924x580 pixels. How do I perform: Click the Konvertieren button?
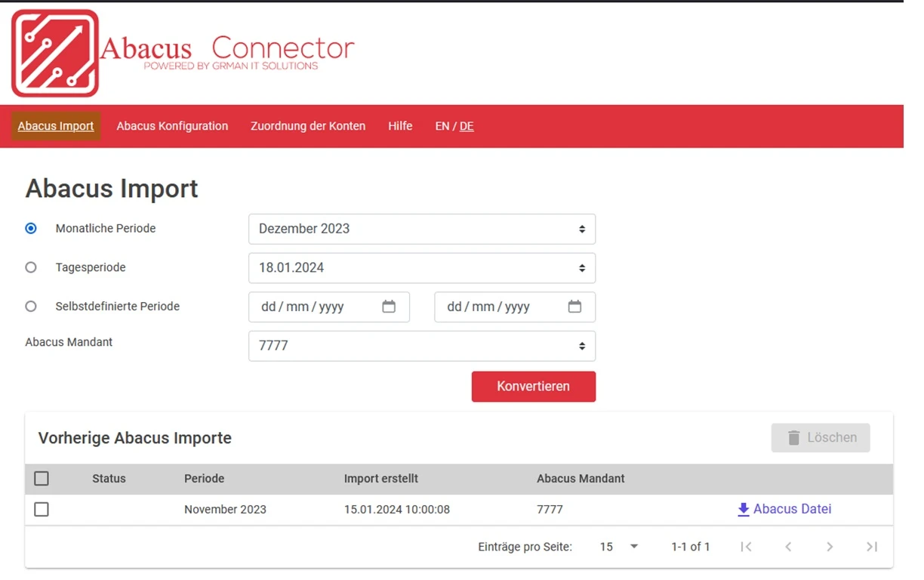(533, 386)
